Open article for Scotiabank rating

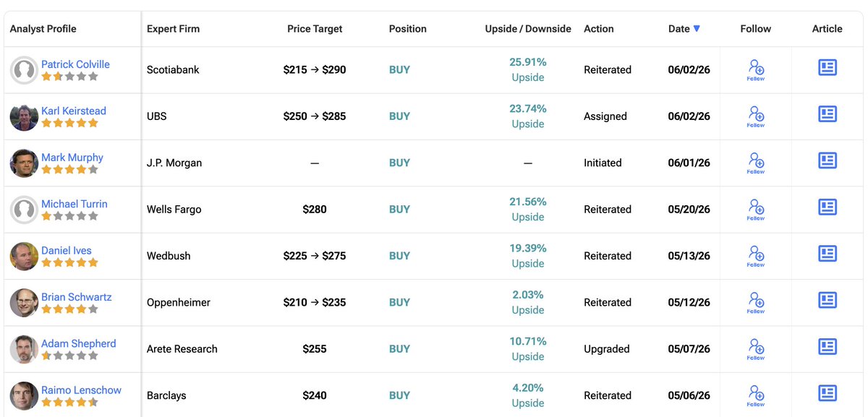click(827, 67)
